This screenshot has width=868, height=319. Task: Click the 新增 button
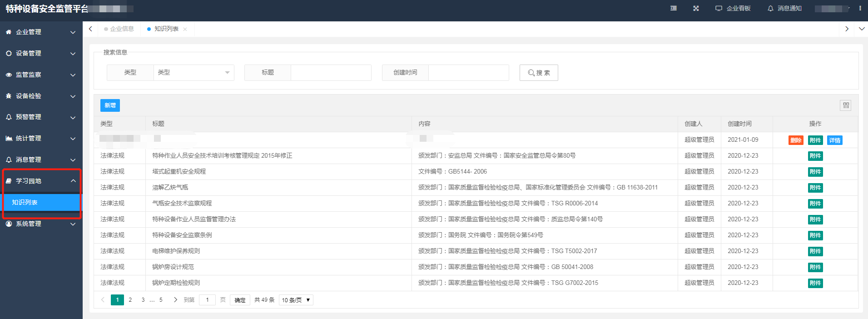(x=110, y=105)
